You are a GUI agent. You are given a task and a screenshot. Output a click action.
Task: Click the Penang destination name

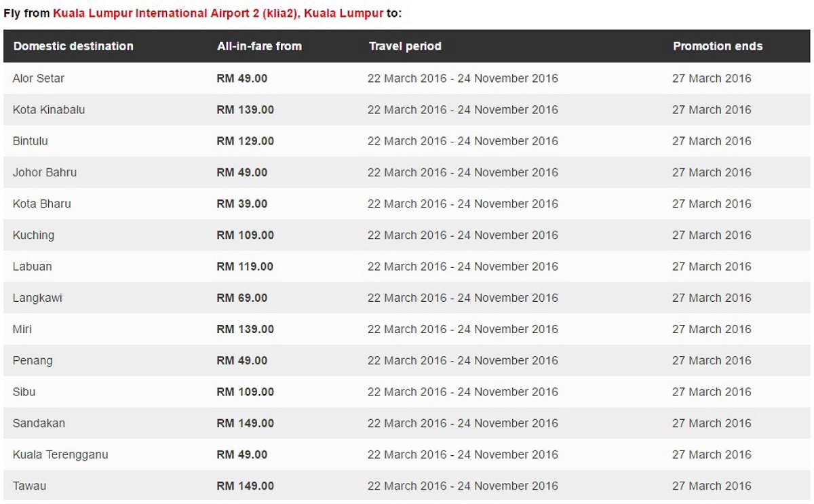click(33, 361)
